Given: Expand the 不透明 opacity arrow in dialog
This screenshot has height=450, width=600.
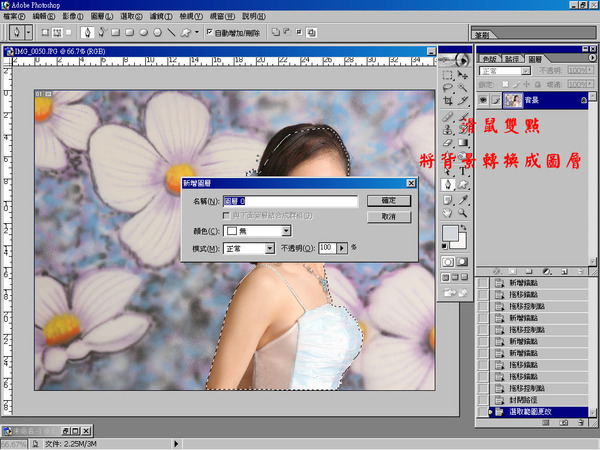Looking at the screenshot, I should coord(342,246).
